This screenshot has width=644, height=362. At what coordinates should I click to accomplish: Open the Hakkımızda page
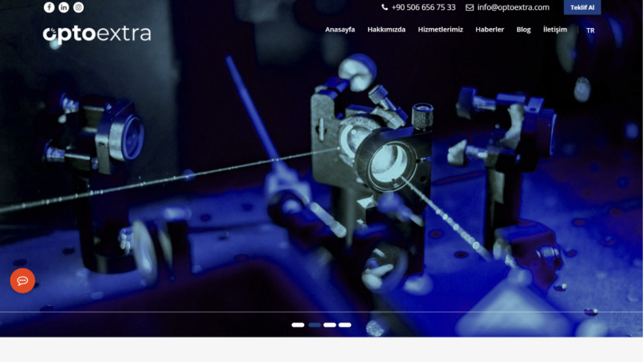[x=386, y=30]
